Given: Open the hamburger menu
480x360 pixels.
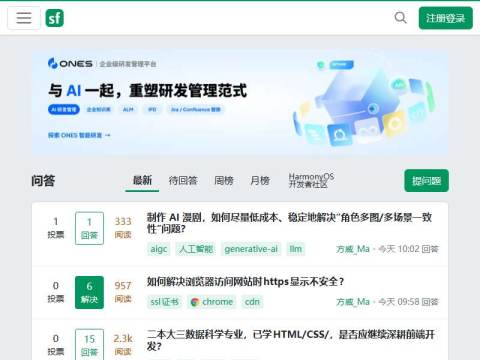Looking at the screenshot, I should [24, 18].
